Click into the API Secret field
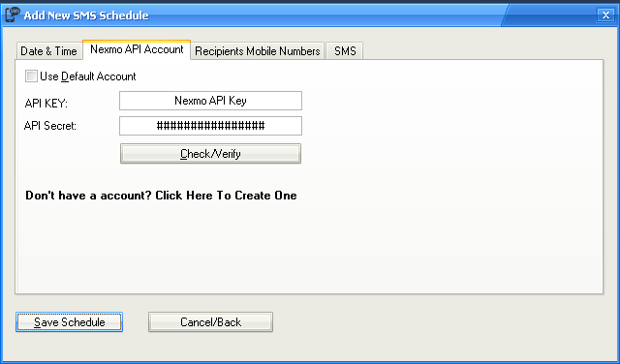620x364 pixels. click(x=211, y=126)
